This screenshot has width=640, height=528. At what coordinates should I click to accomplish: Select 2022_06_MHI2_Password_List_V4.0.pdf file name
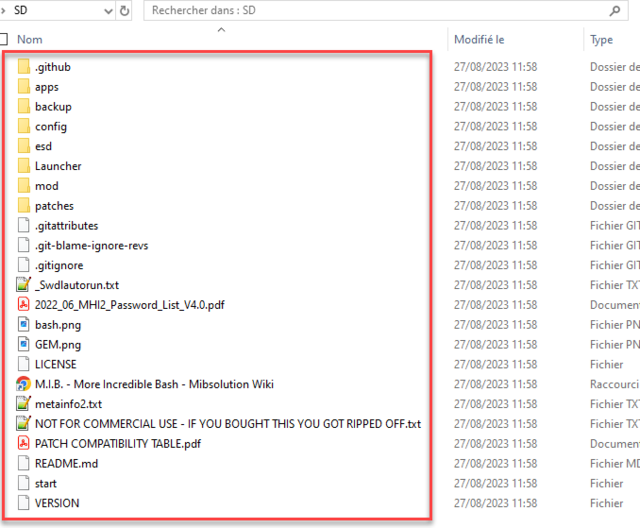coord(130,305)
